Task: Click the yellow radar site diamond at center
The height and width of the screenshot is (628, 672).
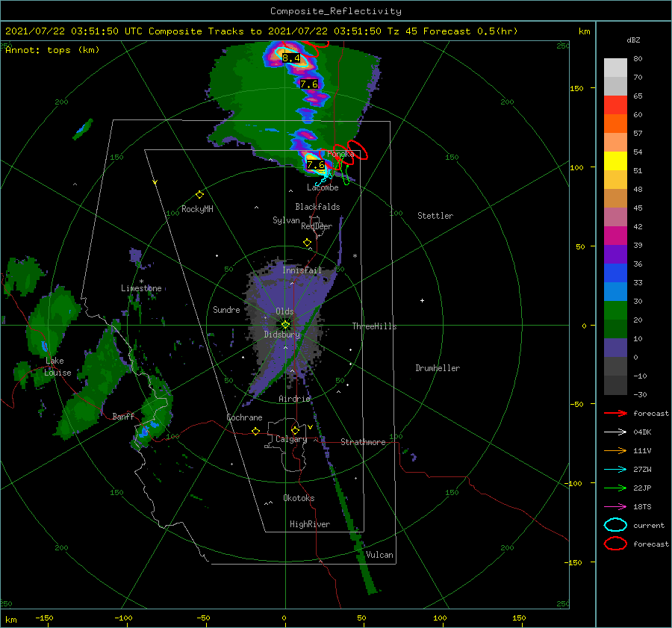Action: [285, 325]
